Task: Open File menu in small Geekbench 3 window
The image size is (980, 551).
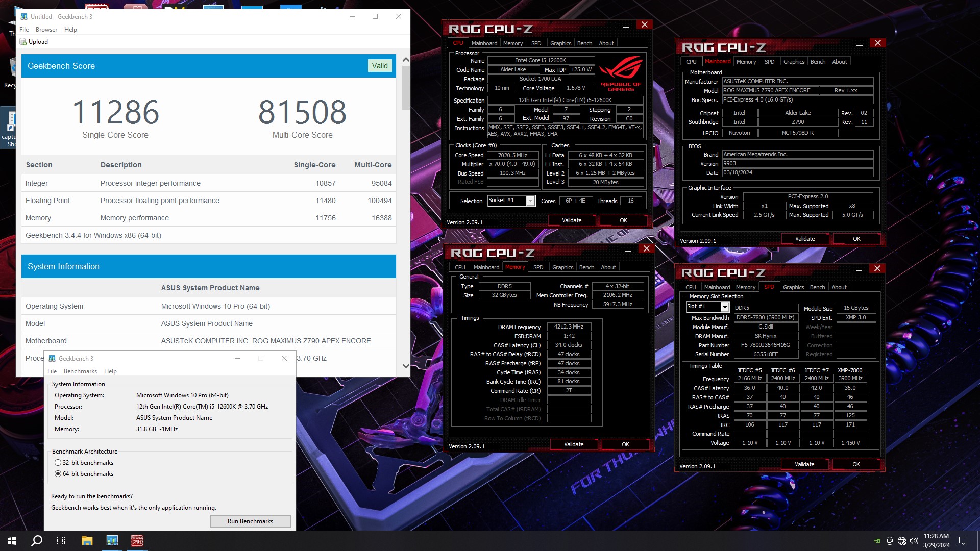Action: [x=52, y=371]
